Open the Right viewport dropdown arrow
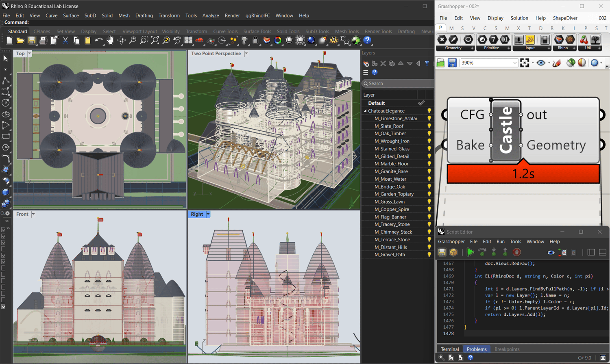The width and height of the screenshot is (610, 364). [208, 214]
